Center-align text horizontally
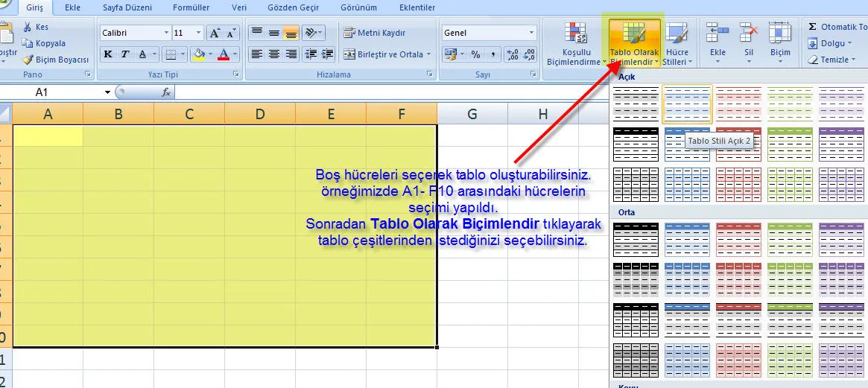868x388 pixels. (x=273, y=54)
